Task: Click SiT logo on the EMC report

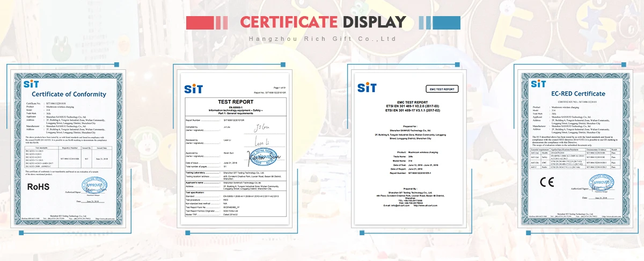Action: [x=367, y=87]
